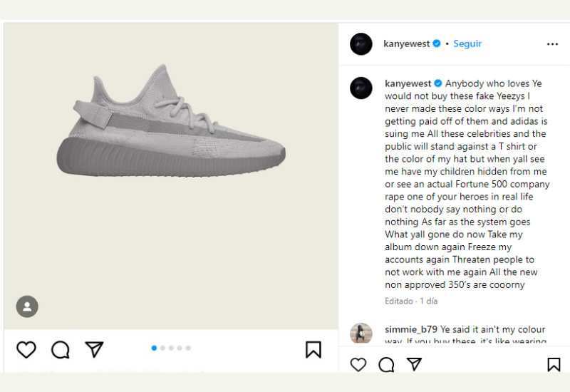This screenshot has width=570, height=392.
Task: Open simmie_b79 commenter profile
Action: tap(411, 329)
